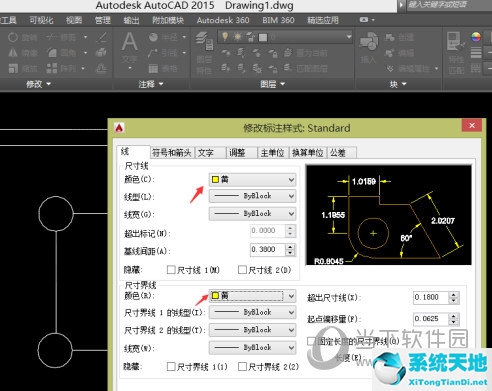Click the 超出尺寸线(X) value field

pyautogui.click(x=431, y=297)
